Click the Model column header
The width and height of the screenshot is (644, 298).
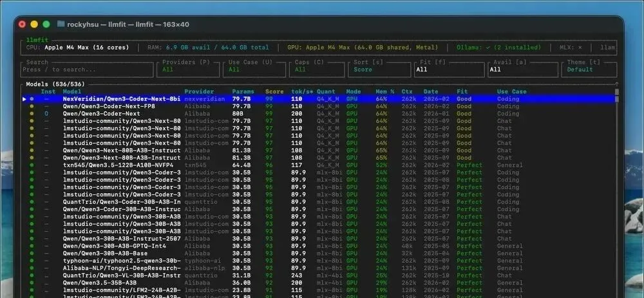coord(72,91)
